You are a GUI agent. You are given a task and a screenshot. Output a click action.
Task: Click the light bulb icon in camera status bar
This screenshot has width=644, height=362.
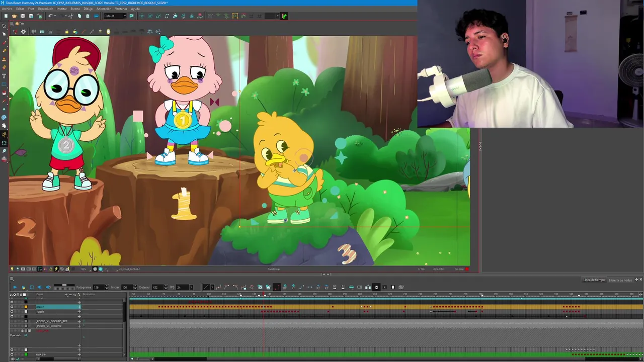click(x=12, y=269)
